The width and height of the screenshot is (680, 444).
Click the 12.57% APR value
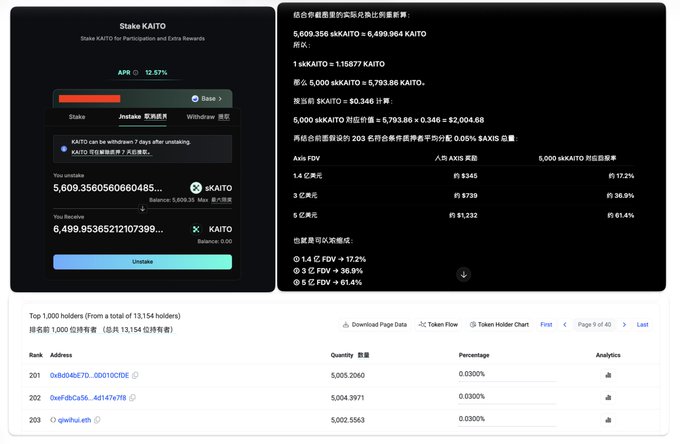(156, 72)
